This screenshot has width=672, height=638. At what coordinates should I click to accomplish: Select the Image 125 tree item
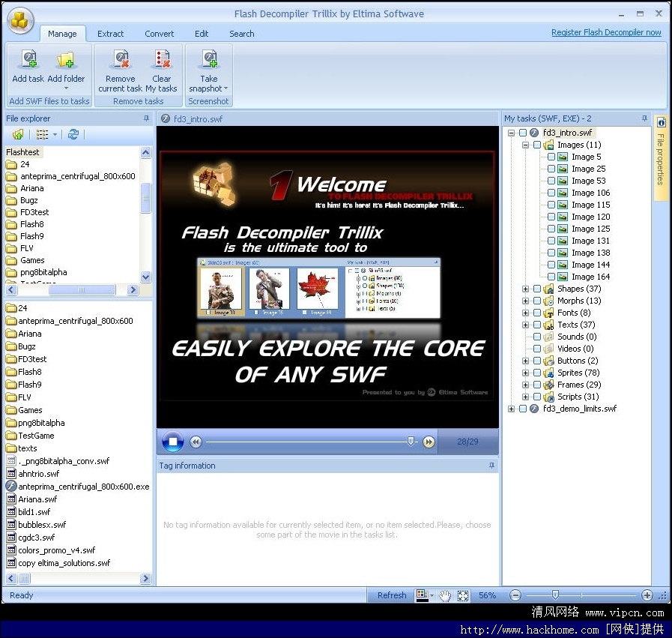[591, 229]
